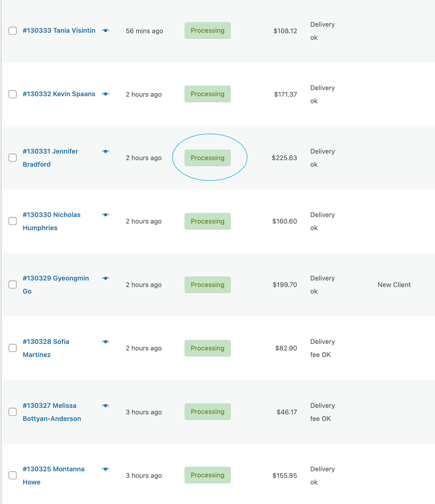Screen dimensions: 435x504
Task: Click preview eye icon for Kevin Spaans order
Action: 106,94
